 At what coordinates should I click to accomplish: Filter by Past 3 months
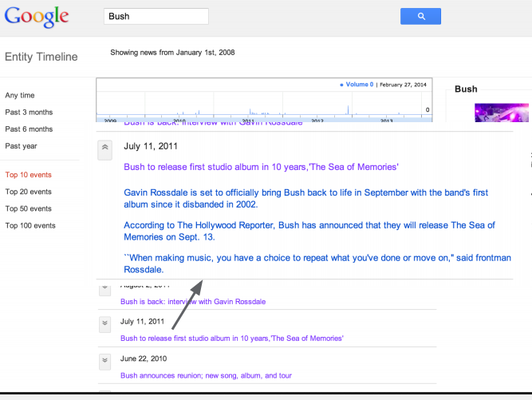click(29, 113)
